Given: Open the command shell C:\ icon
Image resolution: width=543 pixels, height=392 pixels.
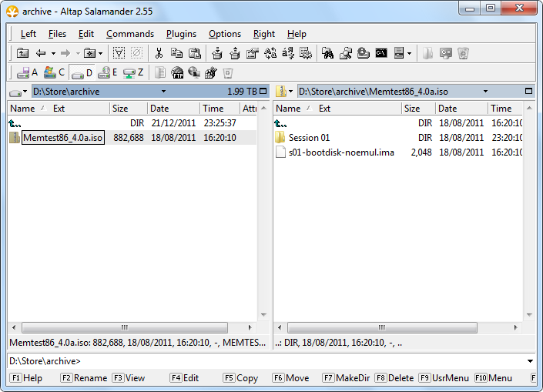Looking at the screenshot, I should click(x=381, y=53).
